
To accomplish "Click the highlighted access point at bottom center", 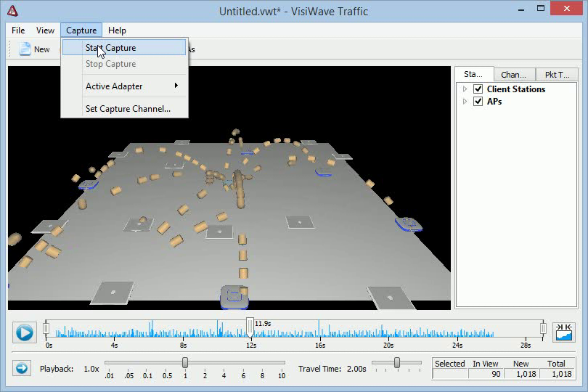I will (x=234, y=297).
